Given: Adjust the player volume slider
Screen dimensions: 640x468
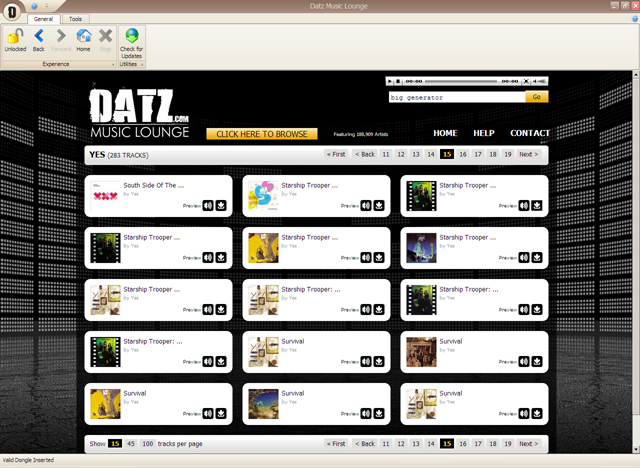Looking at the screenshot, I should tap(540, 81).
